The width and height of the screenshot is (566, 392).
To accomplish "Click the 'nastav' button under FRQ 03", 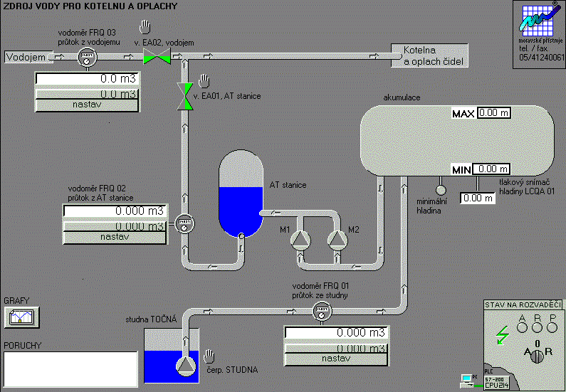I will tap(87, 105).
